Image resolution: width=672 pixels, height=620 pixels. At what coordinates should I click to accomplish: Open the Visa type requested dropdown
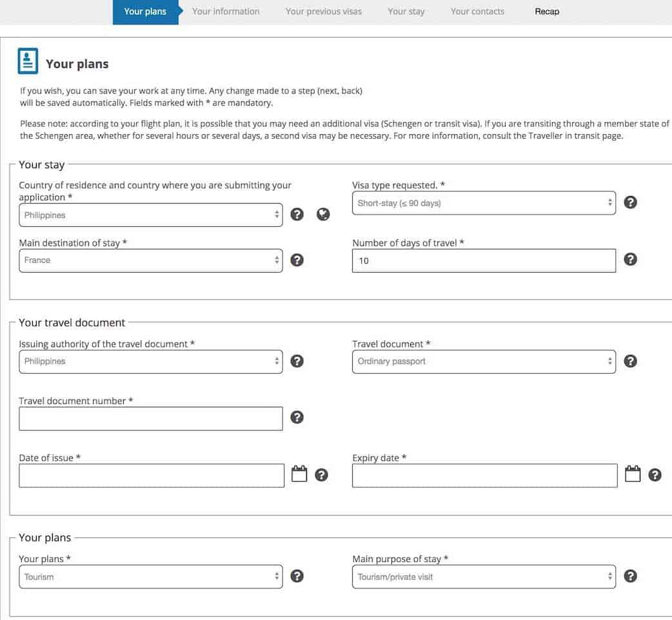coord(483,203)
